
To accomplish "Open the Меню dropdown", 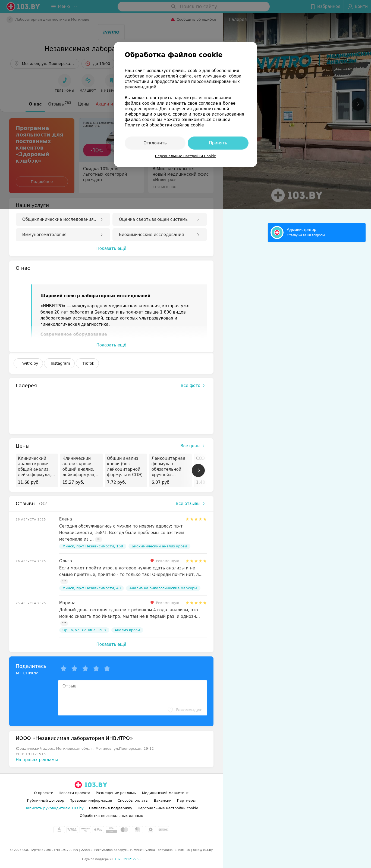I will [64, 7].
